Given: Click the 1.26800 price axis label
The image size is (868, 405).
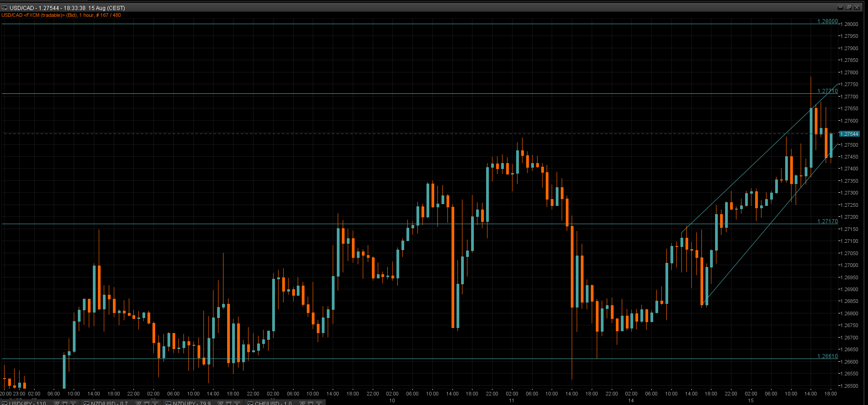Looking at the screenshot, I should point(849,313).
